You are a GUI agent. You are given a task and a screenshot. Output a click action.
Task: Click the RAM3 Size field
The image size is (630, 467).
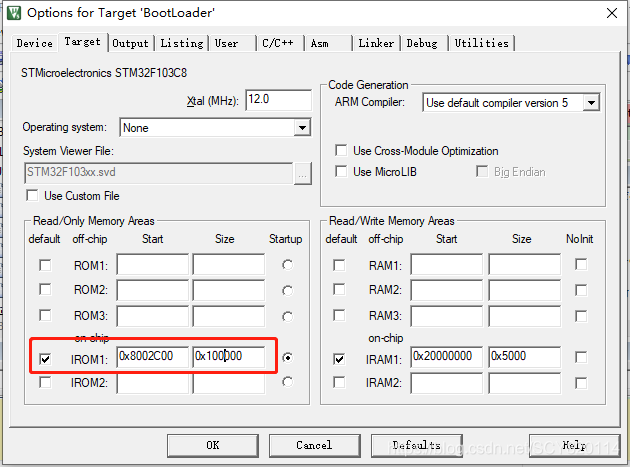(524, 316)
